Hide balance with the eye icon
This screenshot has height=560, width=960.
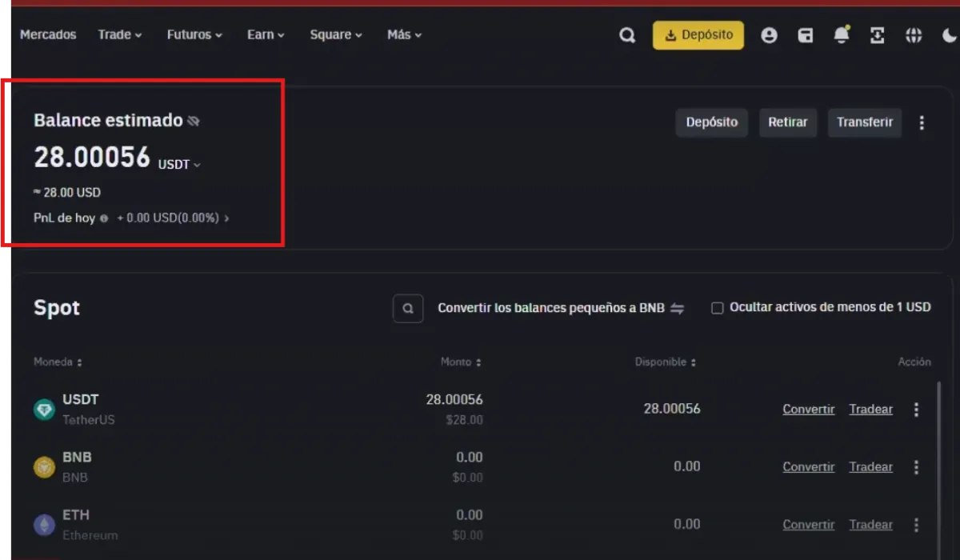pos(194,121)
